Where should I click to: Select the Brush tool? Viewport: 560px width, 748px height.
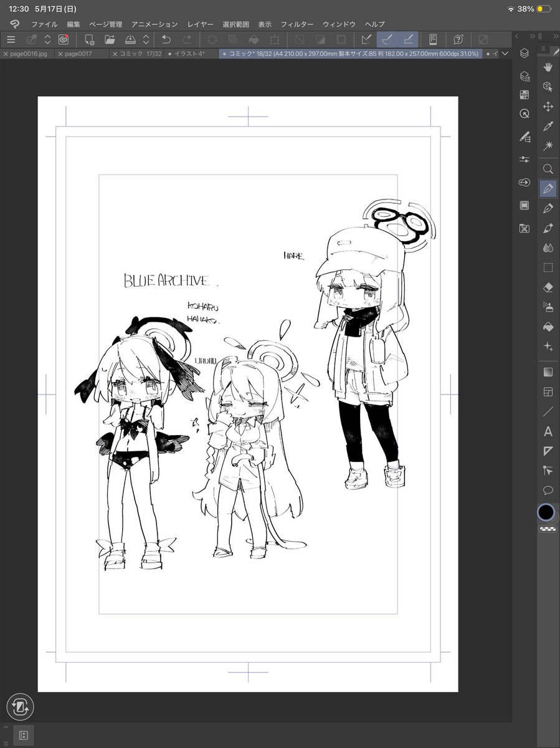(548, 228)
